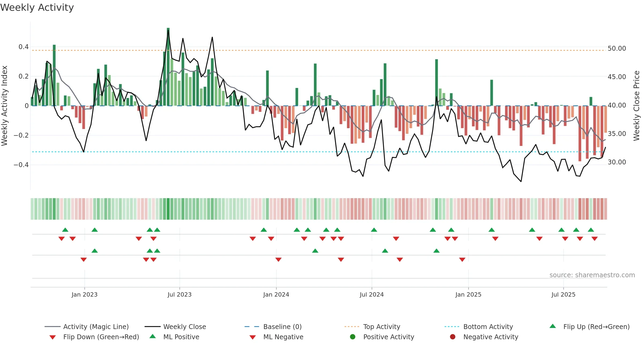Click the Jan 2024 x-axis label
Image resolution: width=644 pixels, height=362 pixels.
[276, 294]
